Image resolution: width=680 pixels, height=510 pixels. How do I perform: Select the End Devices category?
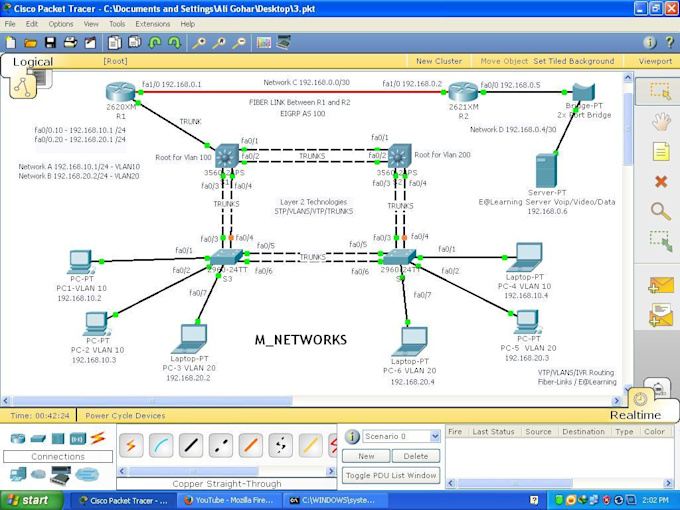pyautogui.click(x=18, y=475)
